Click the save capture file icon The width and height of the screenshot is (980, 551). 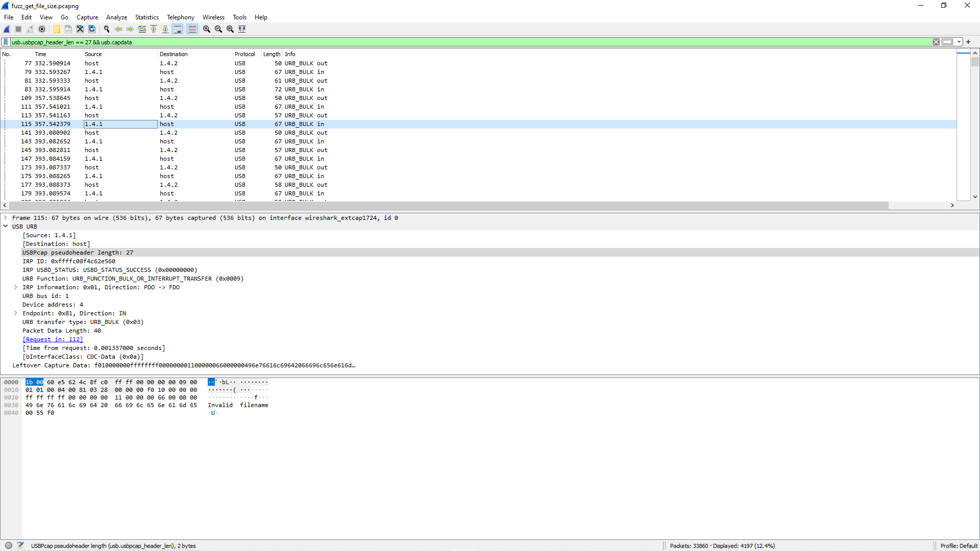(x=68, y=29)
